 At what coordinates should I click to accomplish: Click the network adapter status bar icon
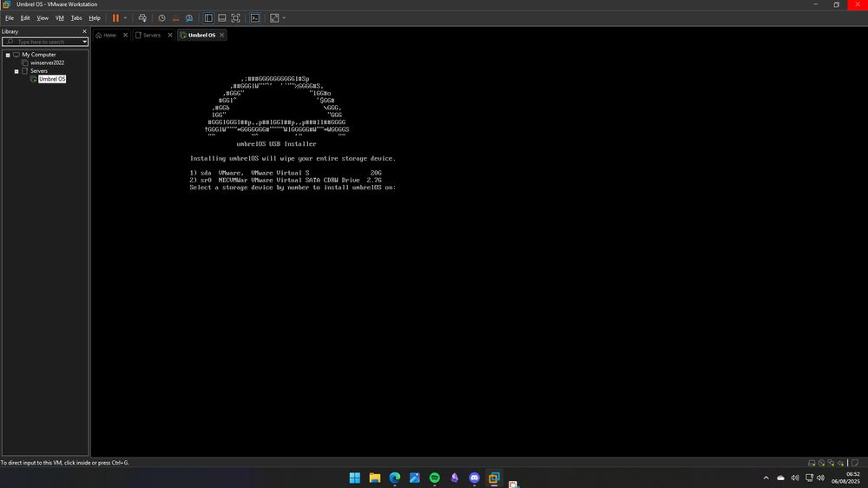pyautogui.click(x=831, y=463)
